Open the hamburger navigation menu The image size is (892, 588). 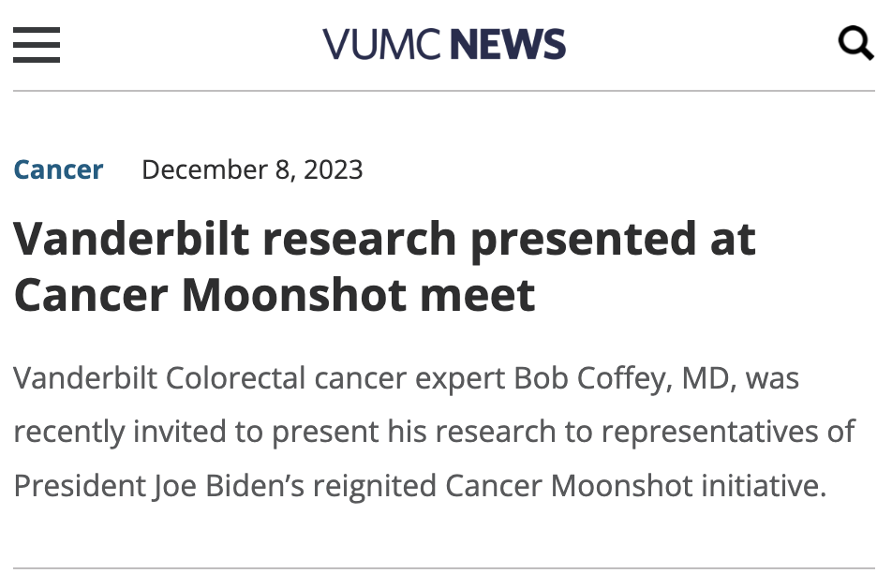37,44
